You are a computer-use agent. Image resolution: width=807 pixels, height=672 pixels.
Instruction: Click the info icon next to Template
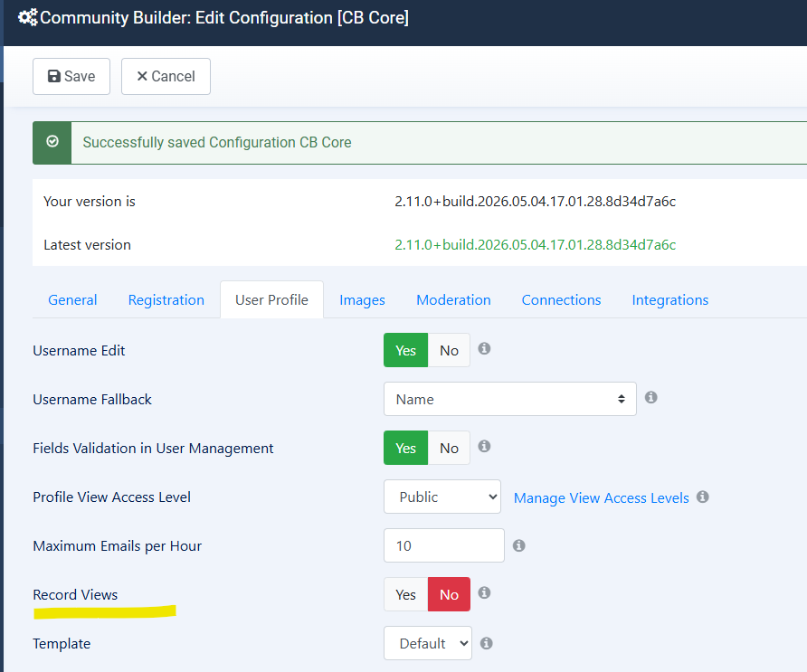click(x=487, y=643)
